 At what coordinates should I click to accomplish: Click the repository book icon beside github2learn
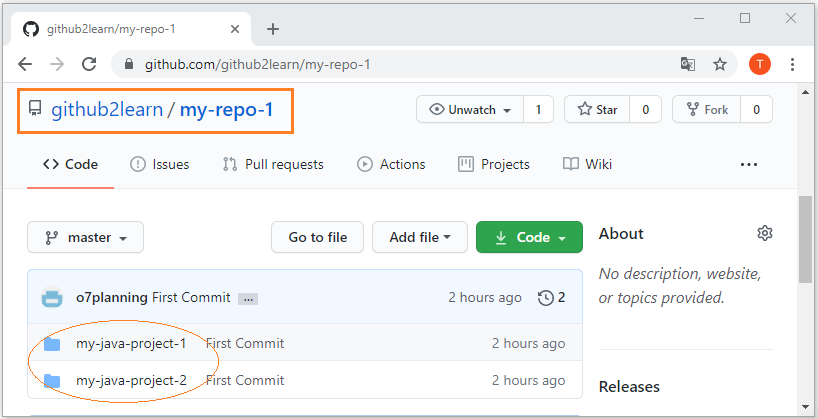click(x=34, y=109)
